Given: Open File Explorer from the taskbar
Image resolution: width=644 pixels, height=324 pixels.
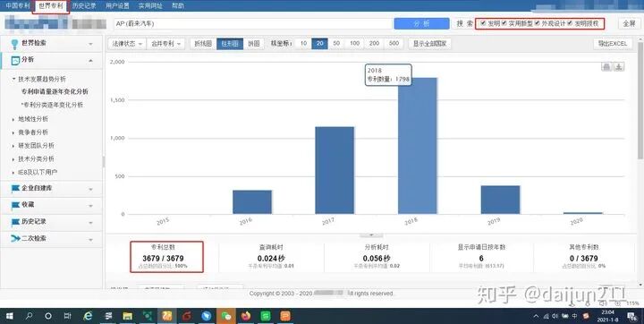Looking at the screenshot, I should coord(127,316).
